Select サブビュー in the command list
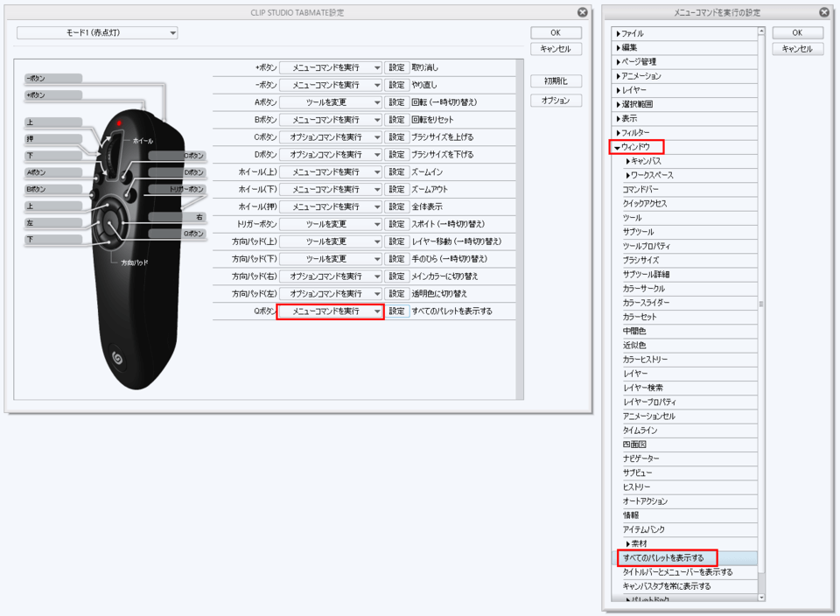The width and height of the screenshot is (840, 616). 684,473
